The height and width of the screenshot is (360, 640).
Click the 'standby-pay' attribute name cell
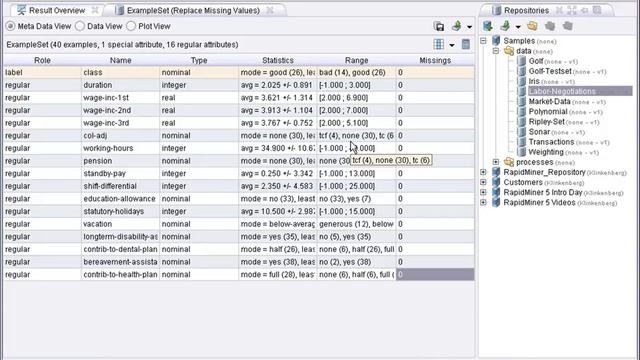[120, 173]
